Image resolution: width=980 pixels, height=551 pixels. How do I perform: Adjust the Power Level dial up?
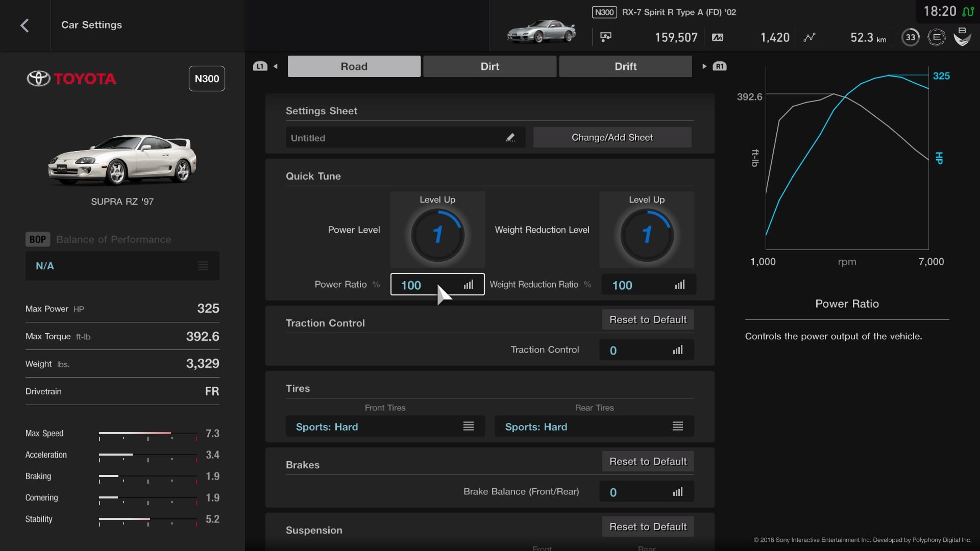(437, 234)
